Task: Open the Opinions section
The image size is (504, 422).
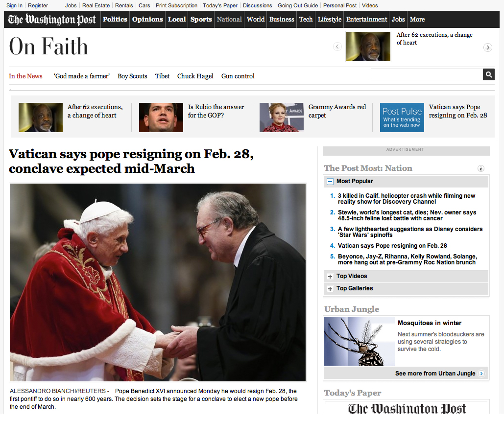Action: click(x=147, y=19)
